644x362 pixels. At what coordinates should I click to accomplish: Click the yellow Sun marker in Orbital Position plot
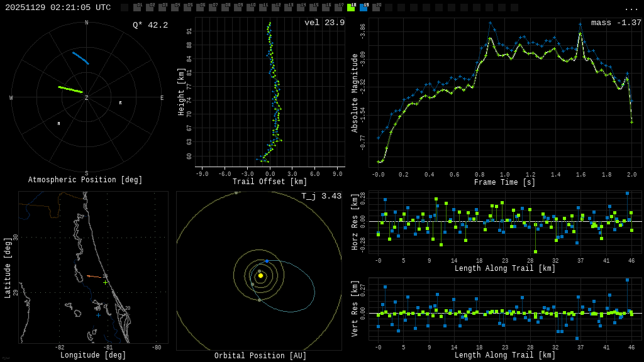click(x=260, y=275)
